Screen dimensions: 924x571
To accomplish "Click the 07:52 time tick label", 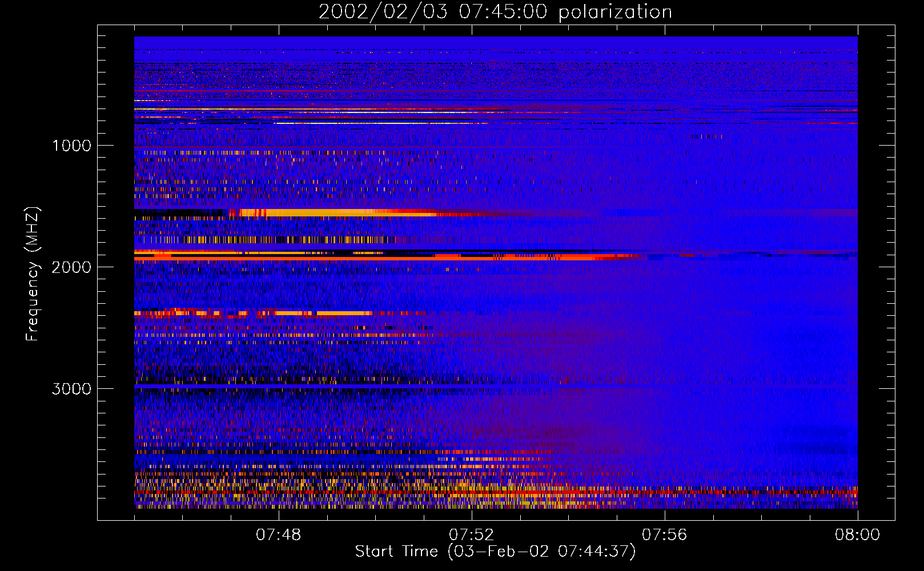I will click(x=471, y=535).
